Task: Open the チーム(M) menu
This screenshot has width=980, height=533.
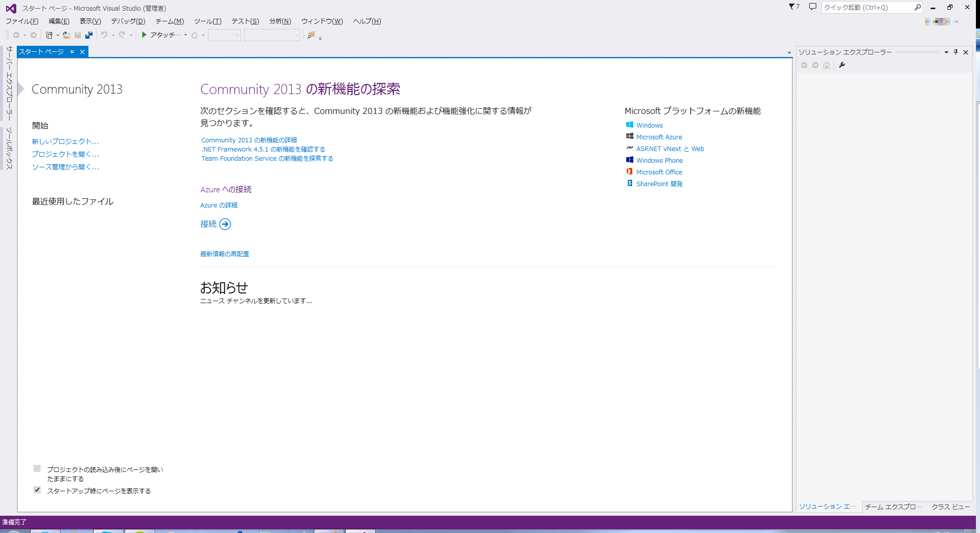Action: (169, 21)
